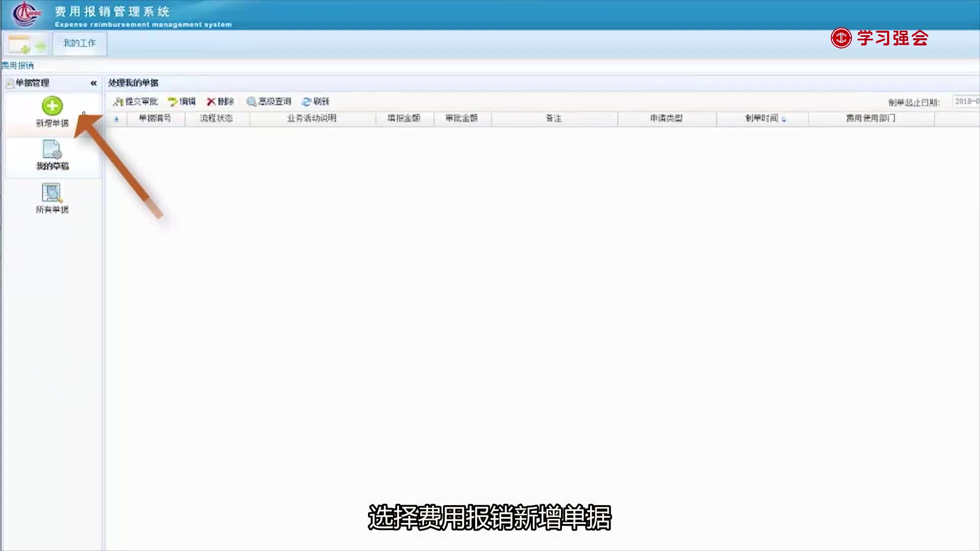This screenshot has height=551, width=980.
Task: Toggle sort order on the 制单时间 column
Action: 763,119
